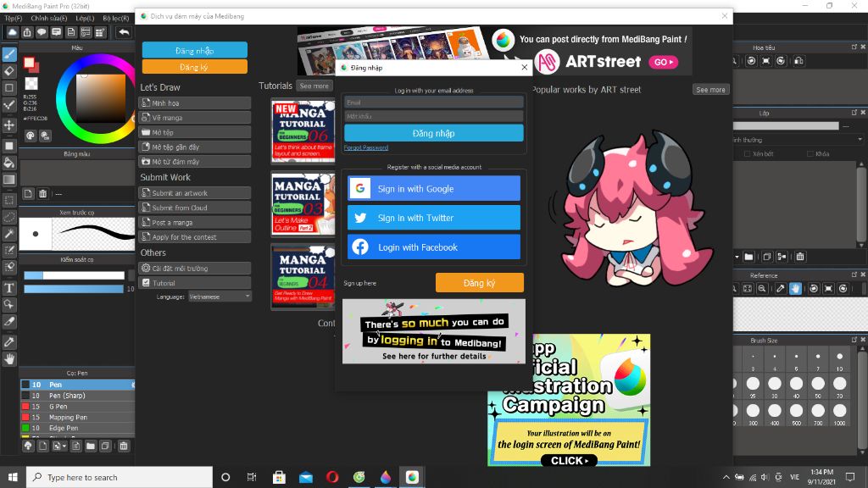Open the Manga Tutorial 06 thumbnail
The image size is (868, 488).
pyautogui.click(x=303, y=130)
